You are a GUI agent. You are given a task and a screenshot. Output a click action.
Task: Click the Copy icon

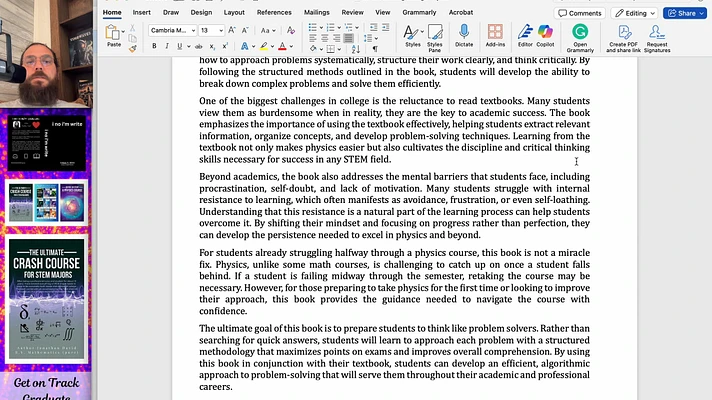[x=133, y=39]
